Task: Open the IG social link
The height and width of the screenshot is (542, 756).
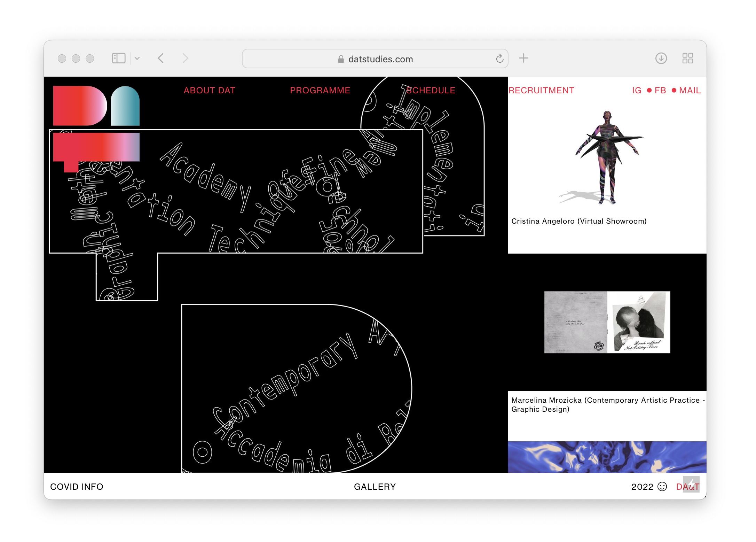Action: [x=637, y=90]
